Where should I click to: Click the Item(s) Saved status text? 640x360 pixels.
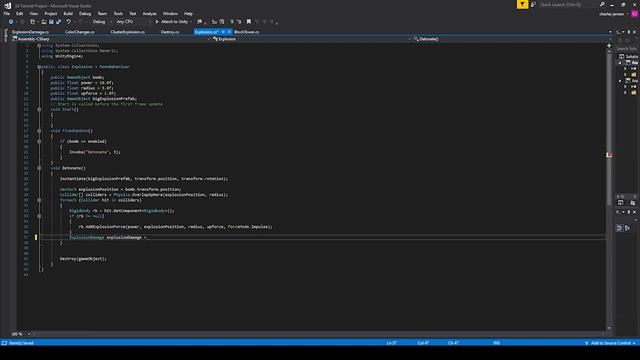pyautogui.click(x=21, y=343)
